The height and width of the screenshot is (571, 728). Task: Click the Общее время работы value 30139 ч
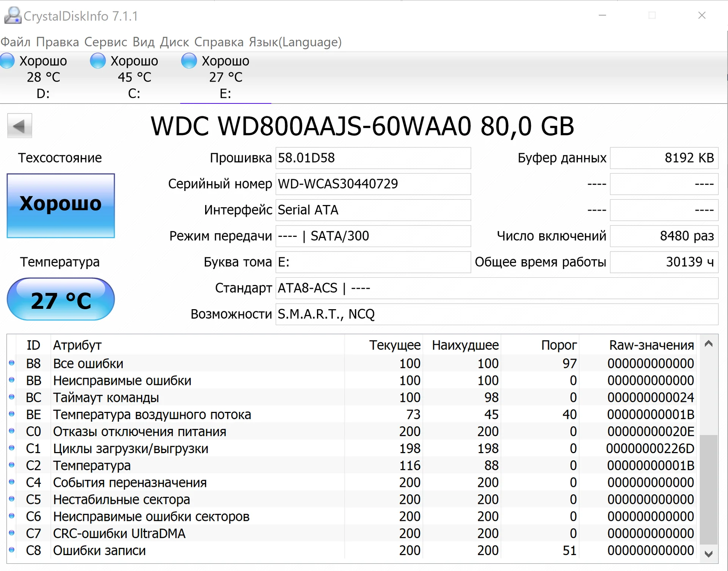pos(664,262)
